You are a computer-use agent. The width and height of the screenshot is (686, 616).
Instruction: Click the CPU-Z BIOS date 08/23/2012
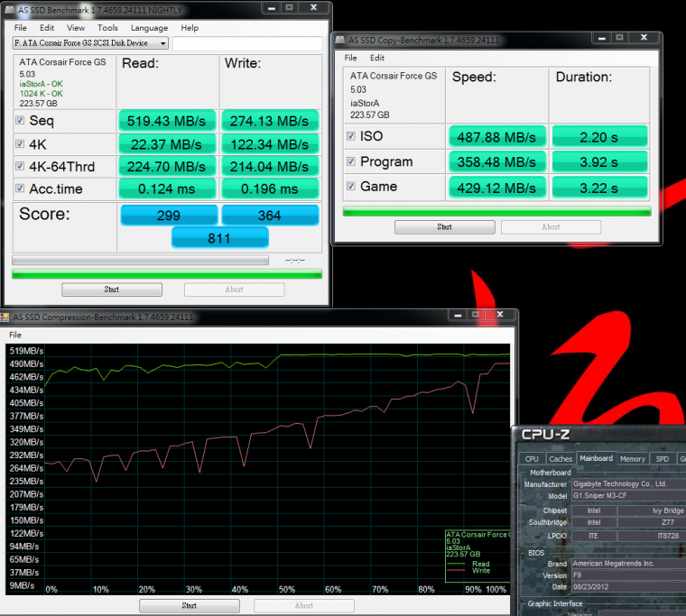tap(629, 587)
